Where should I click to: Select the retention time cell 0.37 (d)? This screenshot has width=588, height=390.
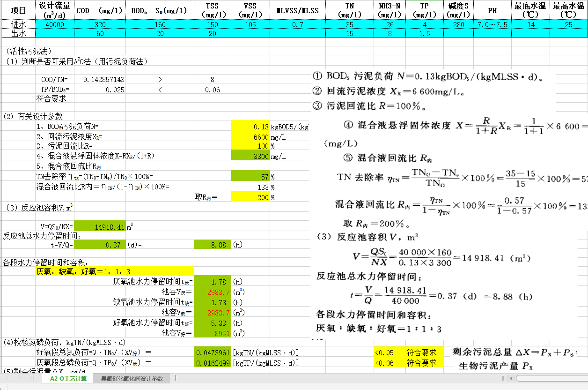pos(100,244)
